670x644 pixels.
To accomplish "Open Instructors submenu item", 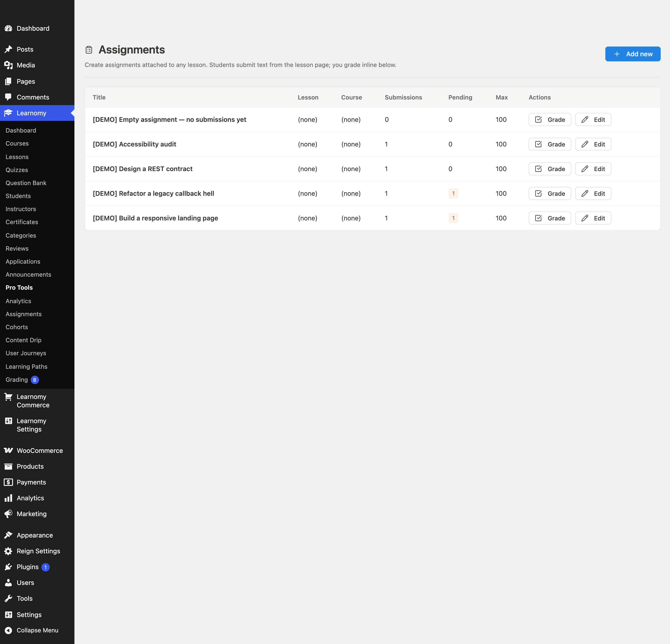I will pos(21,209).
